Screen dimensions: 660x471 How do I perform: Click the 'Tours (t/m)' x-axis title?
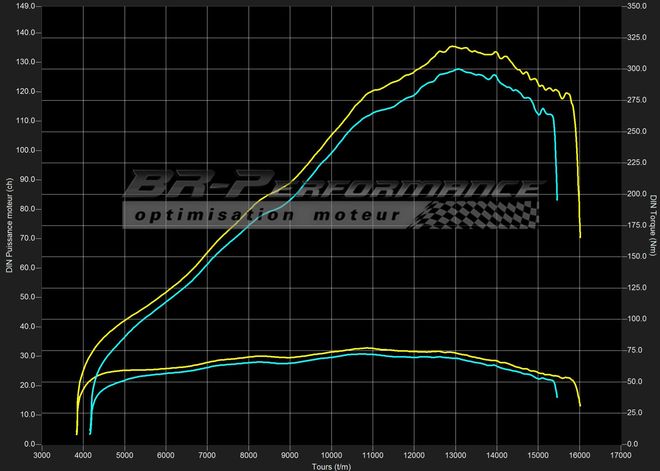(x=332, y=465)
